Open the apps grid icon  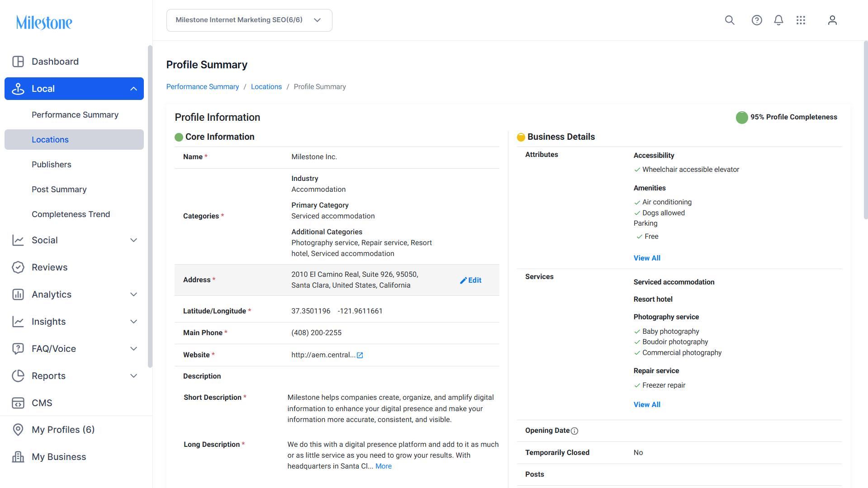click(801, 20)
